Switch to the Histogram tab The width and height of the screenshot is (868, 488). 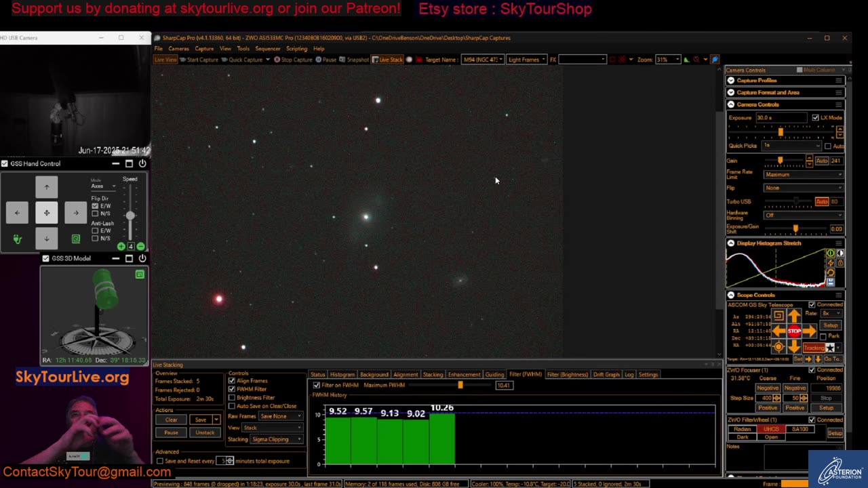click(342, 375)
